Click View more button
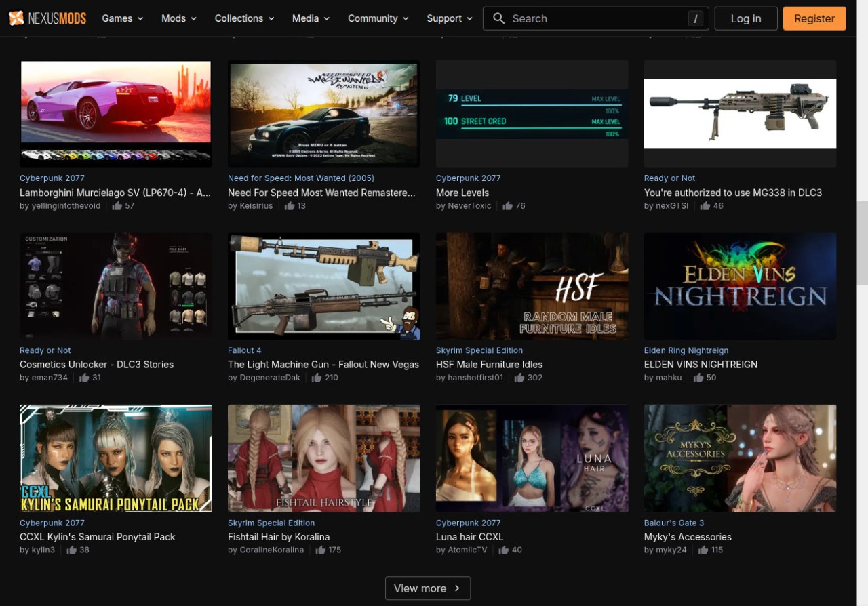Viewport: 868px width, 606px height. (x=428, y=588)
